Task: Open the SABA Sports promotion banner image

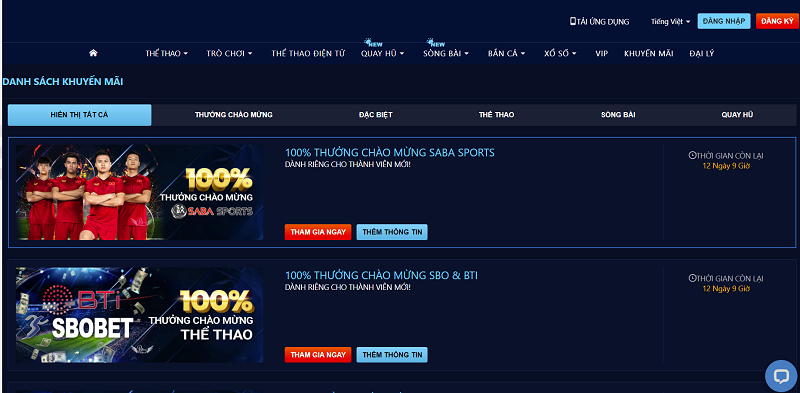Action: [x=139, y=192]
